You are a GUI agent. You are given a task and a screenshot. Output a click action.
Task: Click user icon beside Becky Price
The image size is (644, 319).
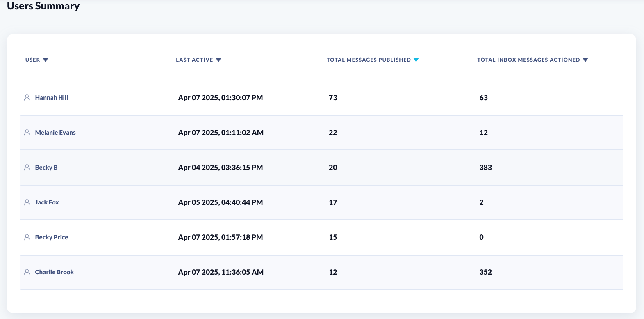click(x=27, y=237)
